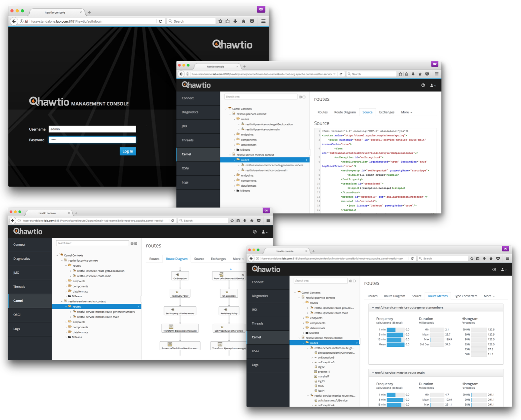Click Threads in Source window sidebar

198,140
